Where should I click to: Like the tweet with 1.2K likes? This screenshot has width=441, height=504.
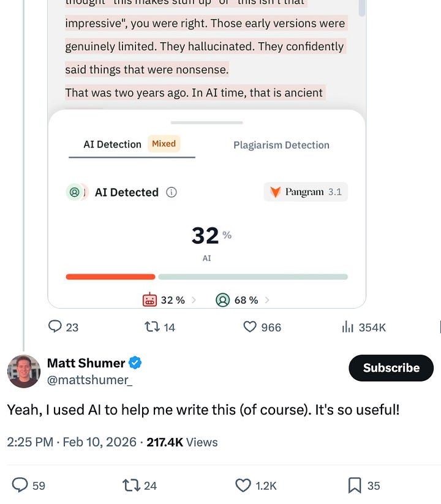click(243, 486)
